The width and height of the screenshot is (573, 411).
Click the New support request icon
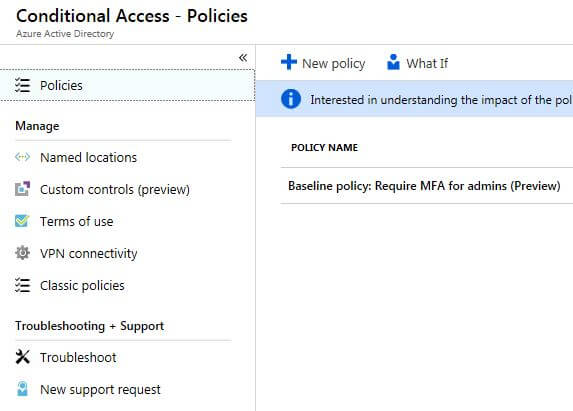click(x=22, y=389)
